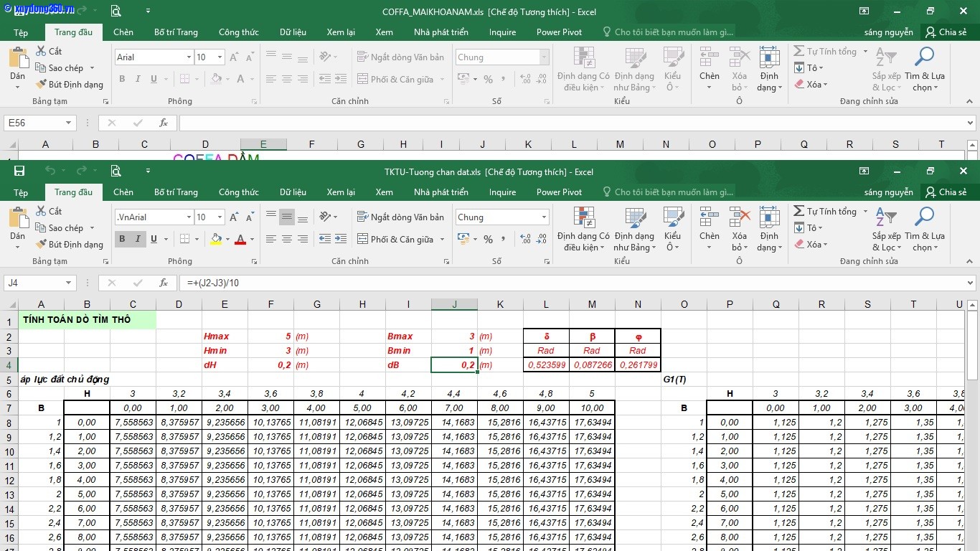
Task: Open the Chung number format dropdown in TKTU window
Action: coord(544,217)
